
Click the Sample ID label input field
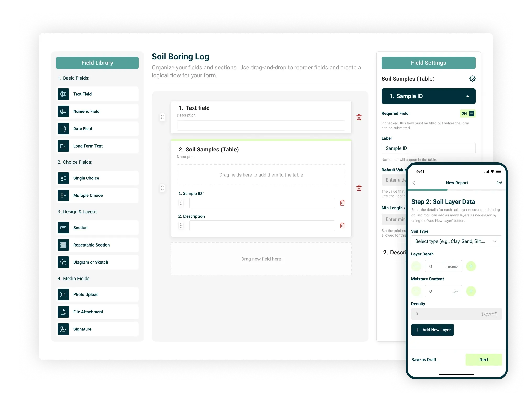pos(428,149)
